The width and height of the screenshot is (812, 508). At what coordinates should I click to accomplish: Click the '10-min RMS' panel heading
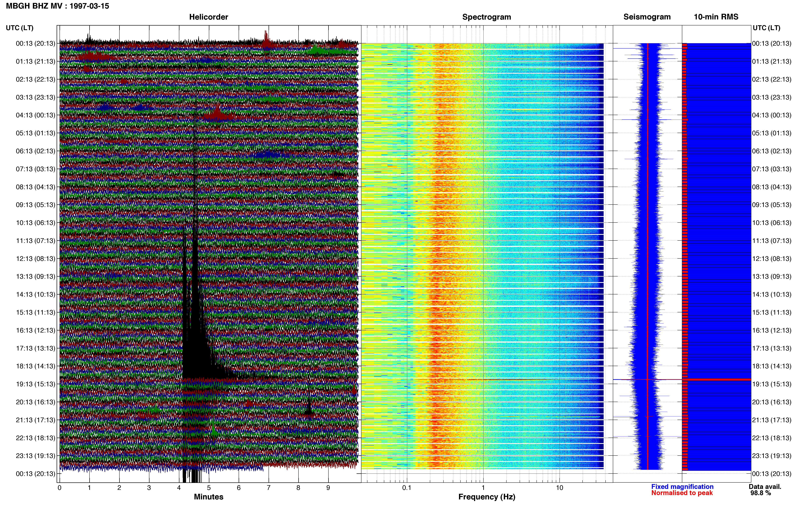click(x=716, y=17)
